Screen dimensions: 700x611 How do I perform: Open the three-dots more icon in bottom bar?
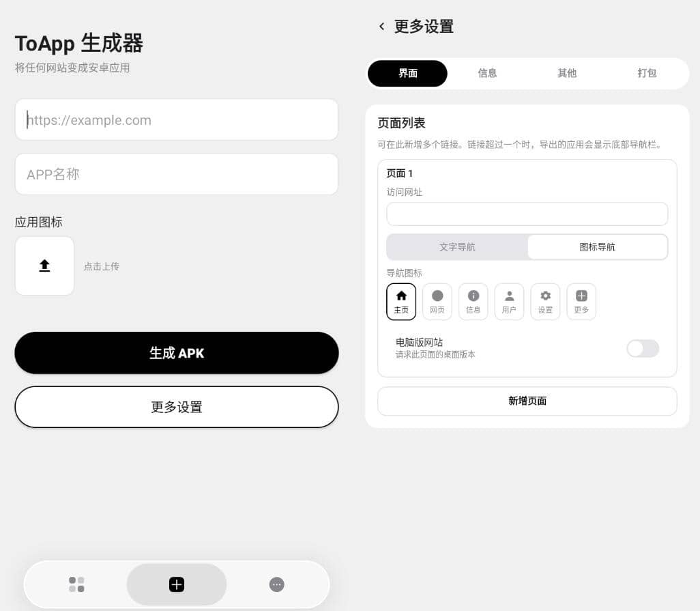click(276, 584)
